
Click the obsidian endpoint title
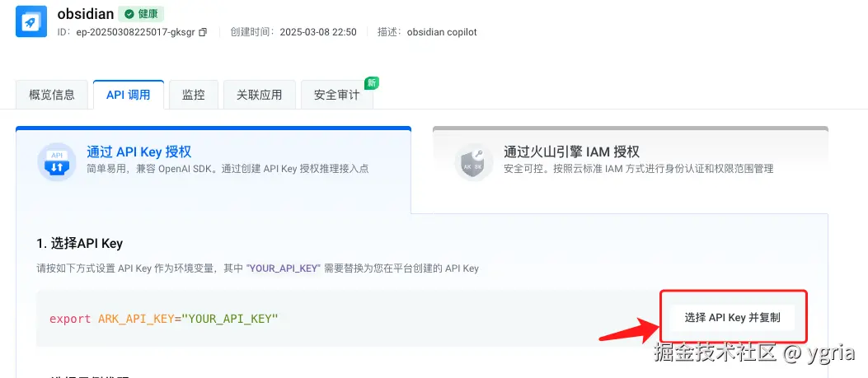coord(86,14)
